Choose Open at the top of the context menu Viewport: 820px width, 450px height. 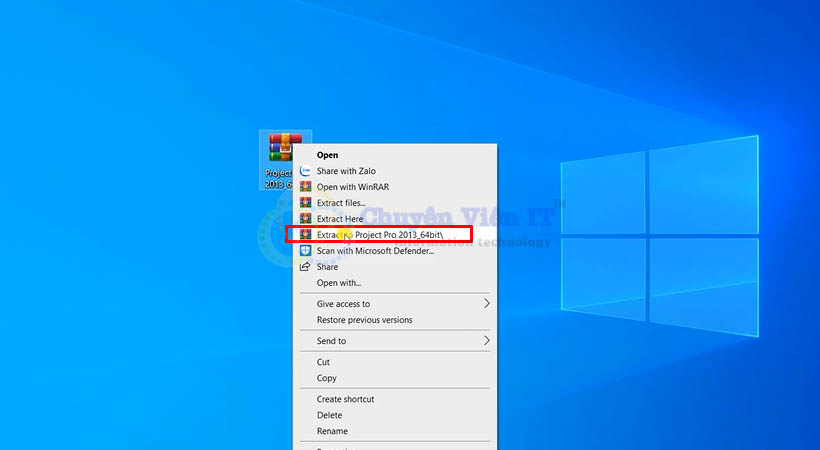pos(327,155)
